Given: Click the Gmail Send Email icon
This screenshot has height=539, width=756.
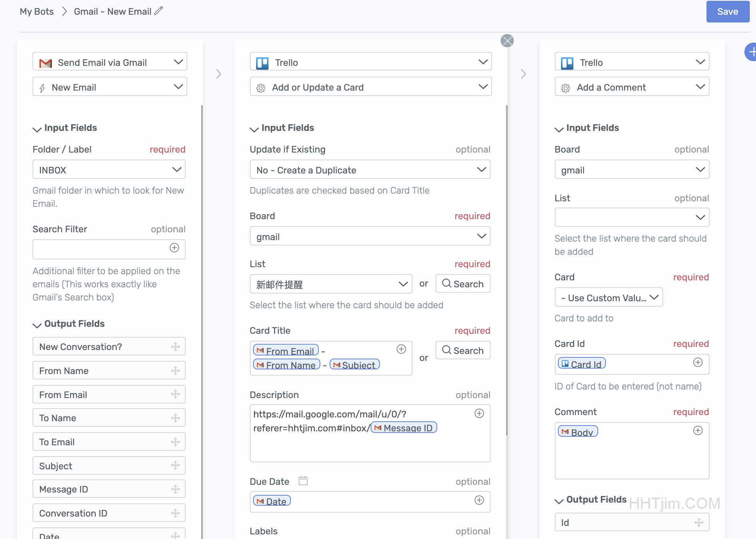Looking at the screenshot, I should coord(46,62).
